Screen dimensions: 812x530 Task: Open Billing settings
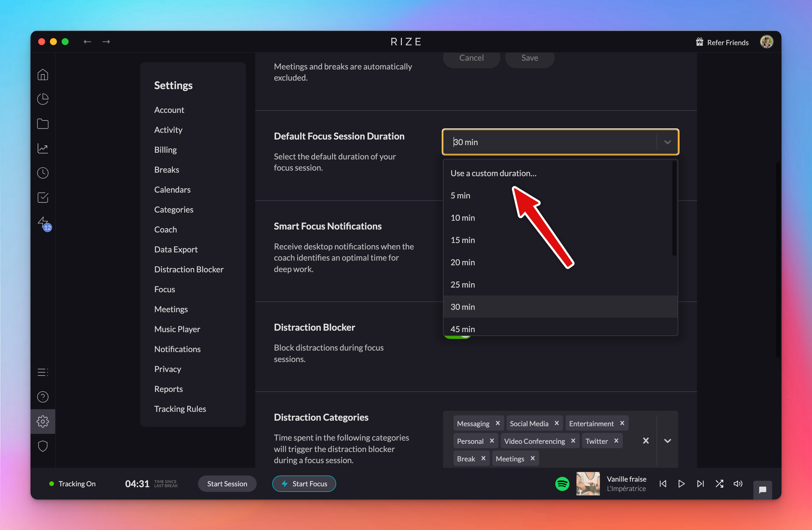pos(165,150)
